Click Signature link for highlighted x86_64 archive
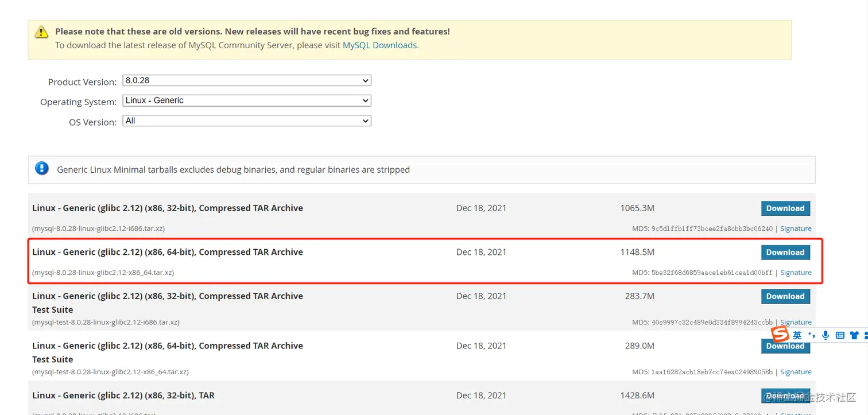 click(x=796, y=273)
